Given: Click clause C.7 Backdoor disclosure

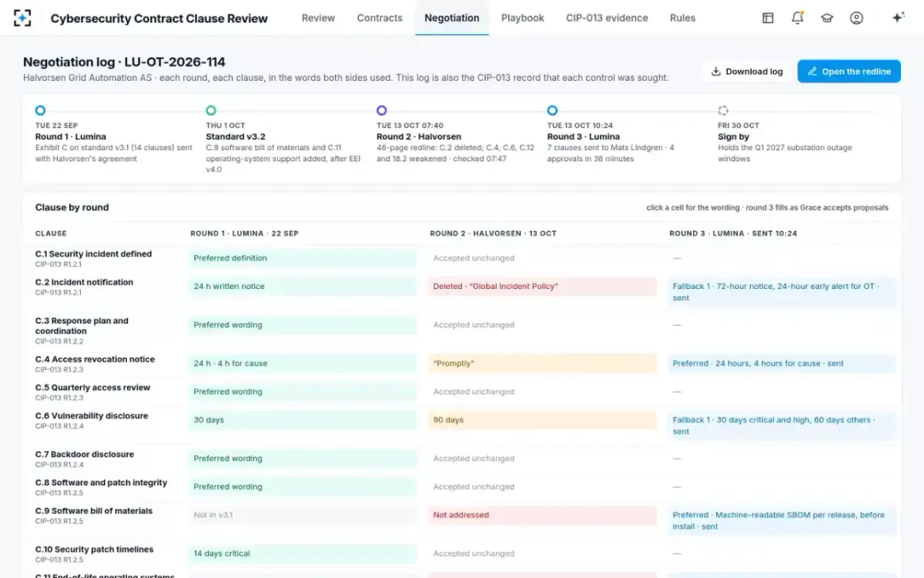Looking at the screenshot, I should (x=85, y=455).
